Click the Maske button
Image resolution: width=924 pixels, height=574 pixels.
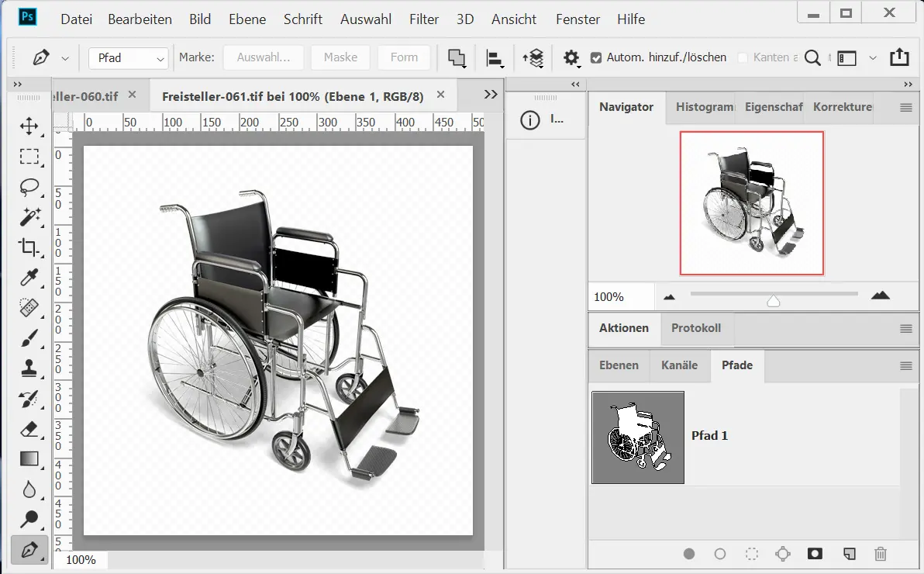tap(340, 57)
